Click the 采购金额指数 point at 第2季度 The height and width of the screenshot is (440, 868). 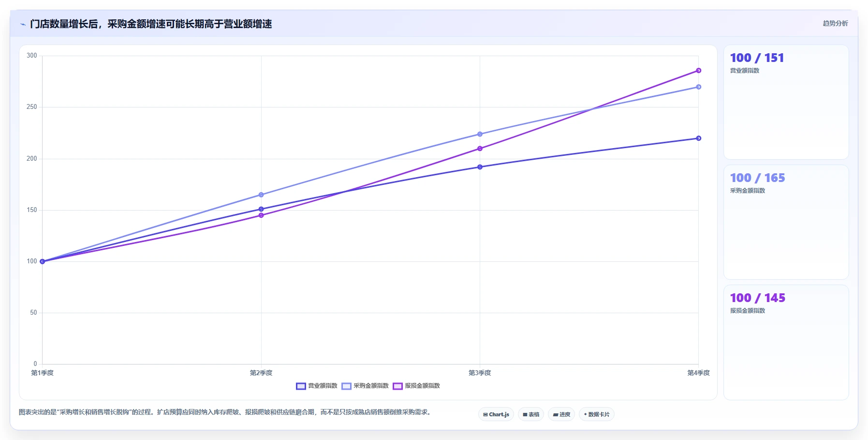[261, 195]
